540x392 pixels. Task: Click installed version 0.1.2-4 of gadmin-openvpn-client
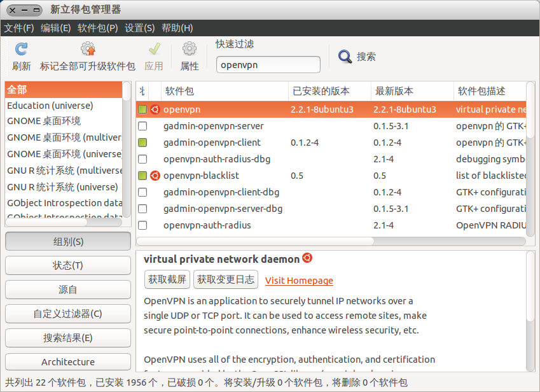(x=305, y=143)
